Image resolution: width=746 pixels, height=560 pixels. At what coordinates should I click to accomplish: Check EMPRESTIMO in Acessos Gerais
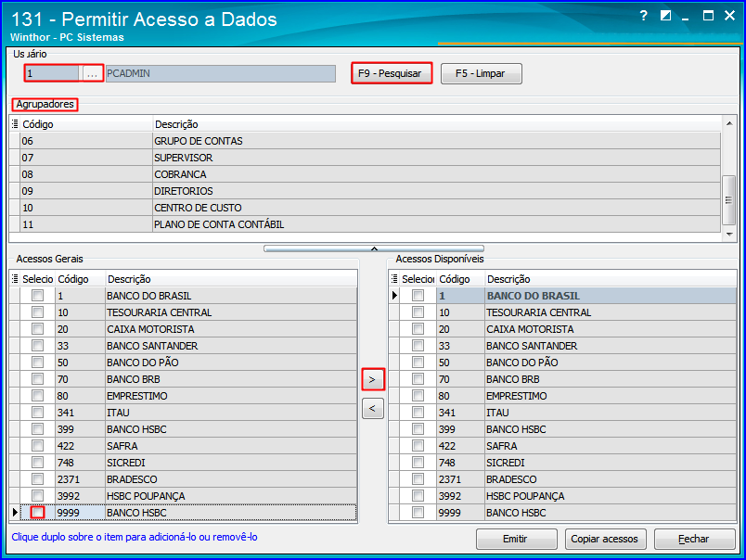point(38,396)
